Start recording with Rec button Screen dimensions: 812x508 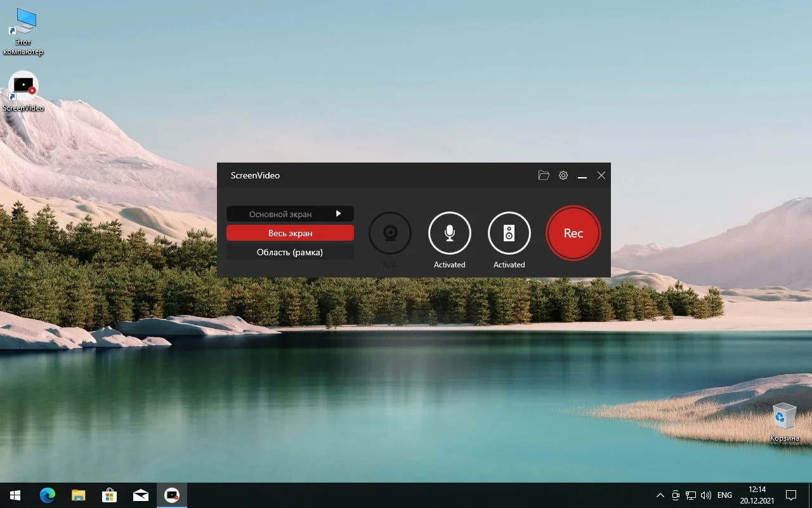click(x=573, y=233)
